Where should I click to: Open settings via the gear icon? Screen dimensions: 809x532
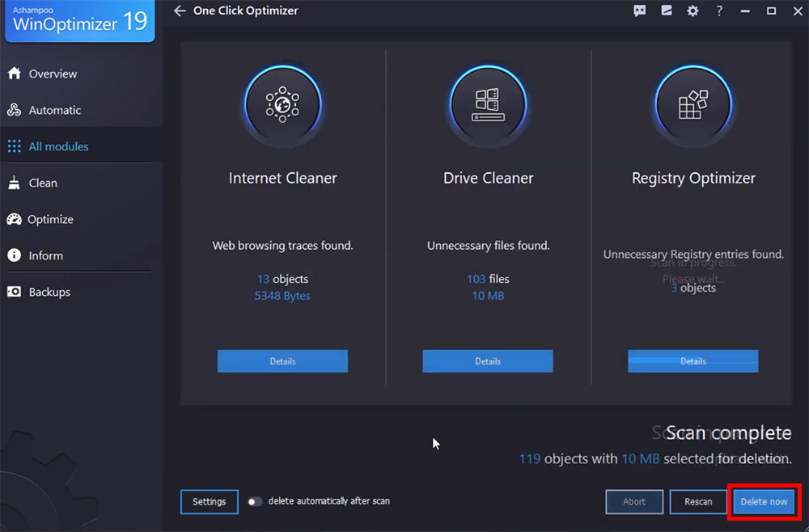[693, 11]
